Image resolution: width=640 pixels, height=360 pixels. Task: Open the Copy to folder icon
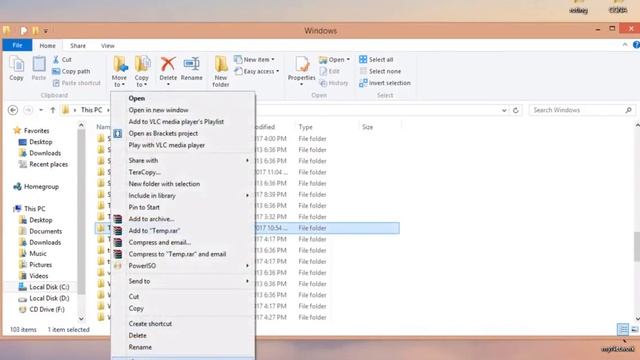[142, 64]
